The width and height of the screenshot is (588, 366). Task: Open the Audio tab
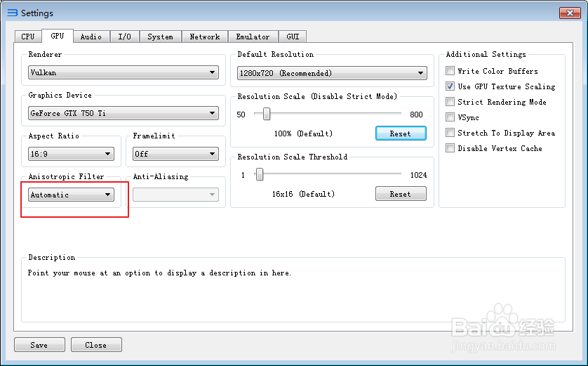91,37
